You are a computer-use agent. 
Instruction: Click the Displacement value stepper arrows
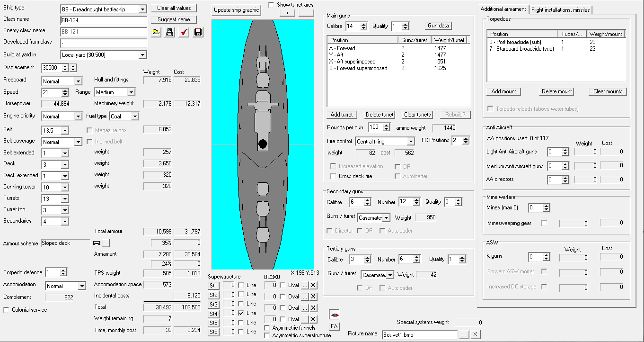(x=65, y=68)
